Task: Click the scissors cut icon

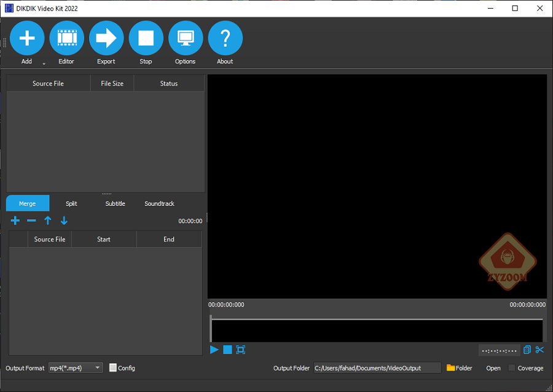Action: pyautogui.click(x=539, y=350)
